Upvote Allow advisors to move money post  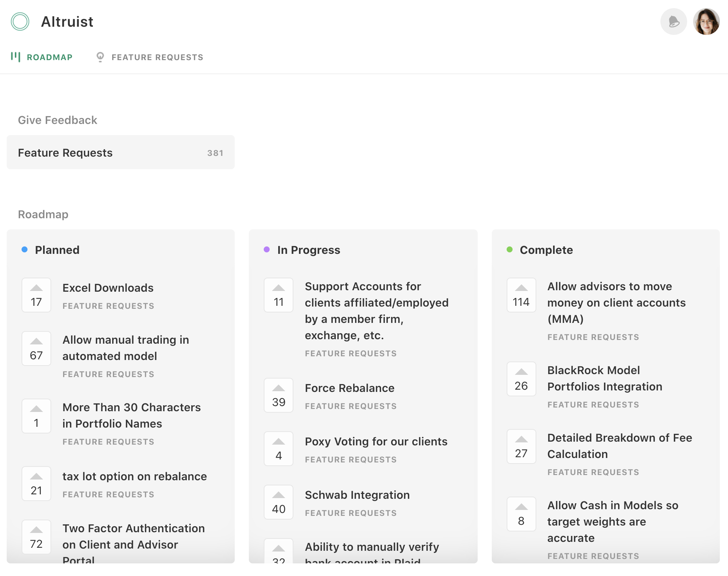pyautogui.click(x=521, y=295)
